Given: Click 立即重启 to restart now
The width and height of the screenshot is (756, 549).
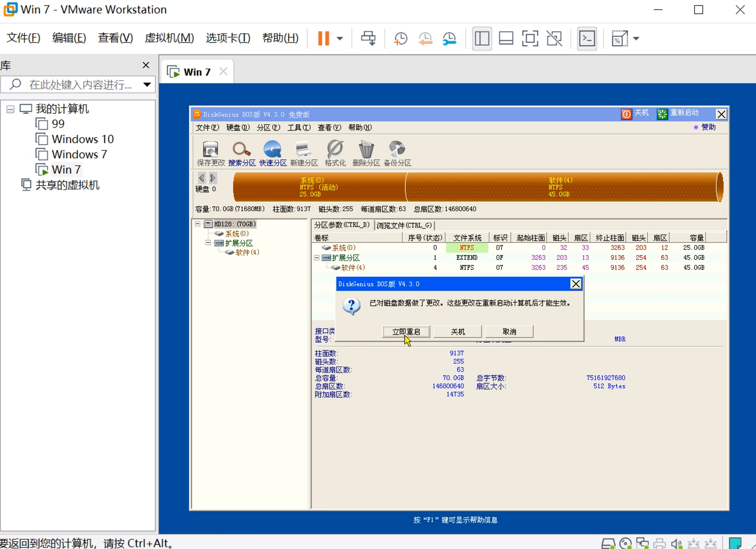Looking at the screenshot, I should point(406,332).
